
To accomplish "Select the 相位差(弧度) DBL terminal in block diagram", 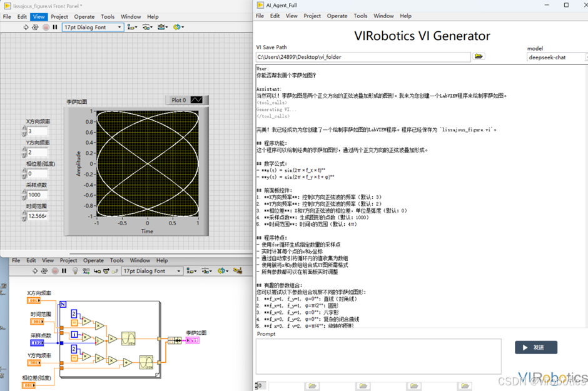I will pos(29,385).
